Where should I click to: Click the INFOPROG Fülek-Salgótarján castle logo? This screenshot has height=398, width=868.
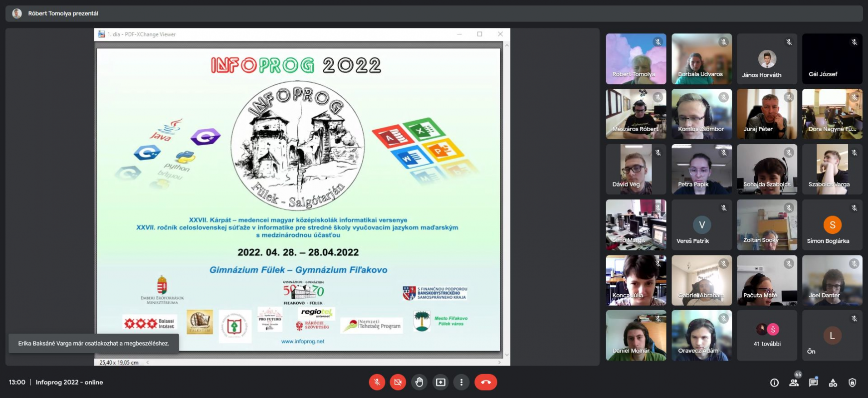(x=297, y=146)
